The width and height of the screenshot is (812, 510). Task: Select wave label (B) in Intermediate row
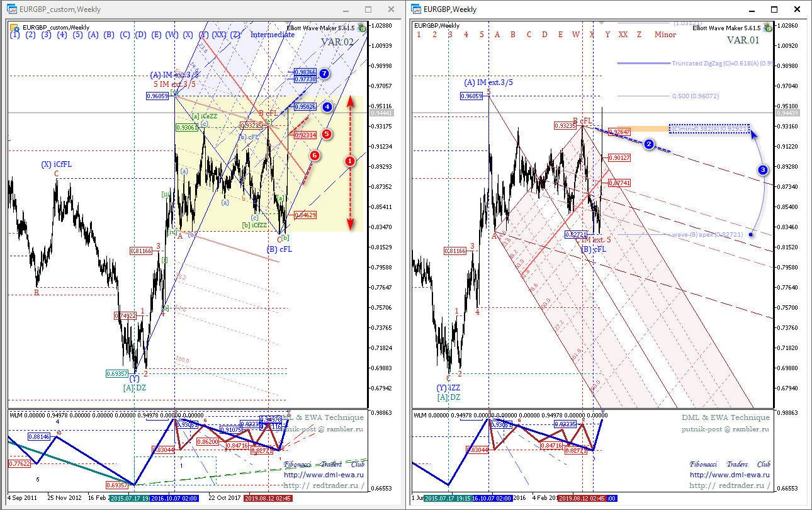pyautogui.click(x=109, y=35)
